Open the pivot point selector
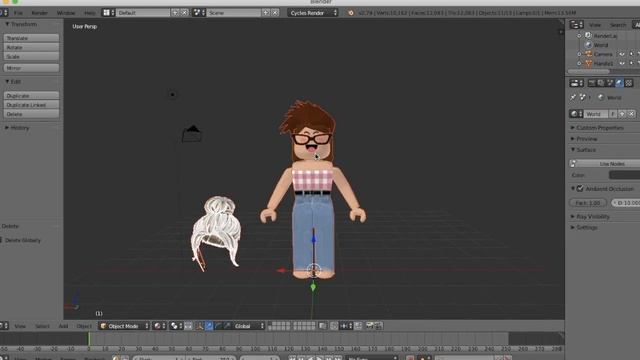The width and height of the screenshot is (640, 360). [176, 326]
